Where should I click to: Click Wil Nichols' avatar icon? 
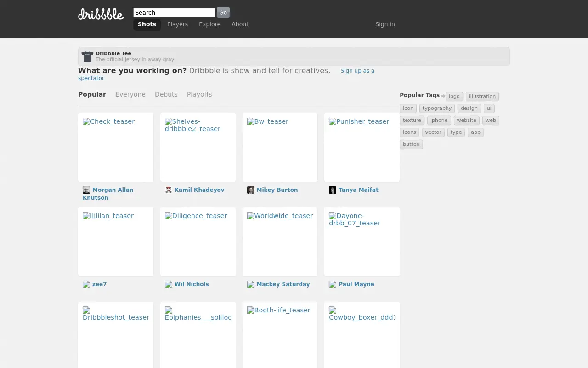[x=169, y=284]
